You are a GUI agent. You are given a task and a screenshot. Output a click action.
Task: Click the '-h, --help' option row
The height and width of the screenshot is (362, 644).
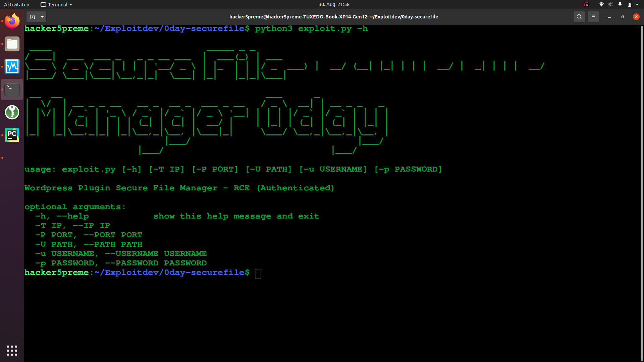(177, 216)
